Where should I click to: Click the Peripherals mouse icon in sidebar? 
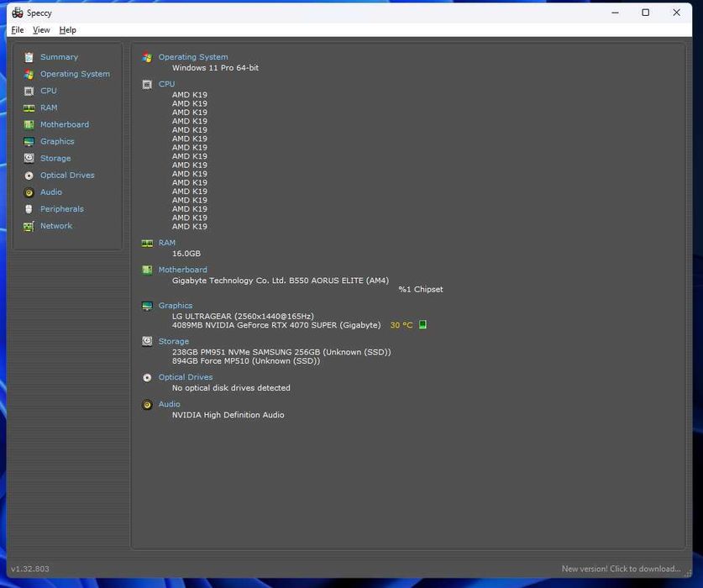29,209
